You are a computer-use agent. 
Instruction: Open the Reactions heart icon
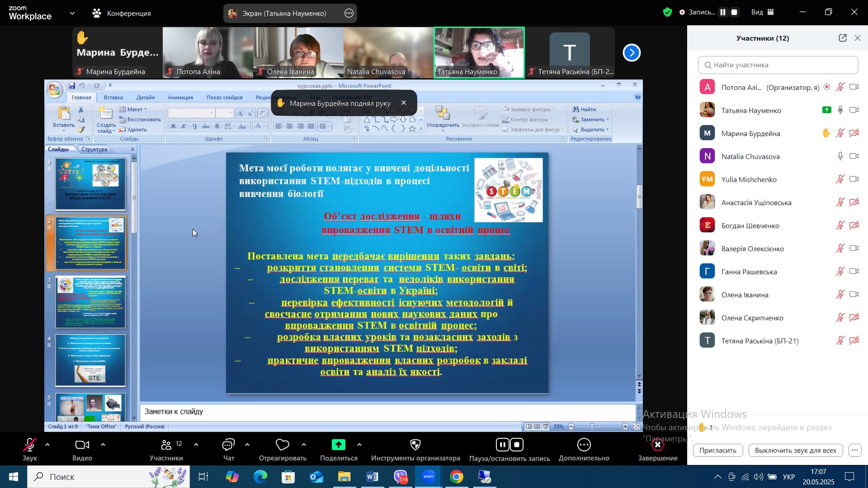282,445
